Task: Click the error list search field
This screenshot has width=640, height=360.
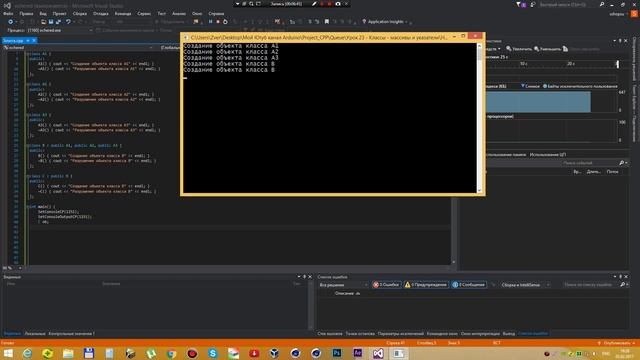Action: [x=591, y=284]
